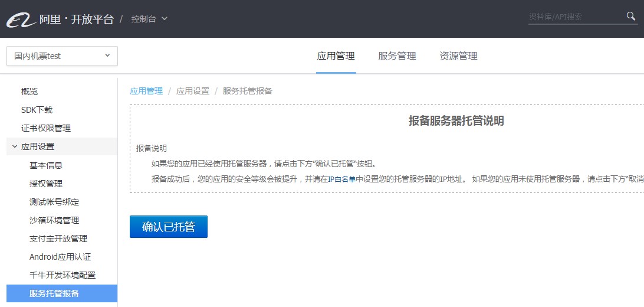Screen dimensions: 644x307
Task: Open the IP白名单 link
Action: [341, 179]
